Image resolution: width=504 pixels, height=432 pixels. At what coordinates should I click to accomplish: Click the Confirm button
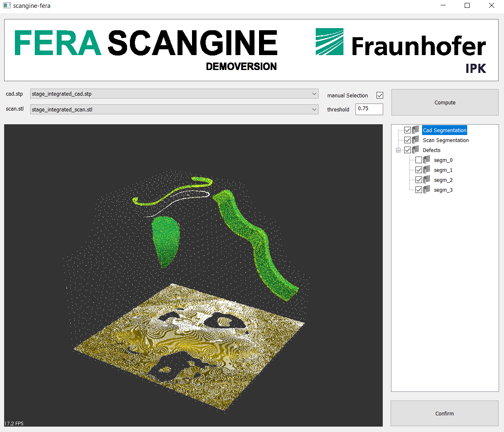444,413
